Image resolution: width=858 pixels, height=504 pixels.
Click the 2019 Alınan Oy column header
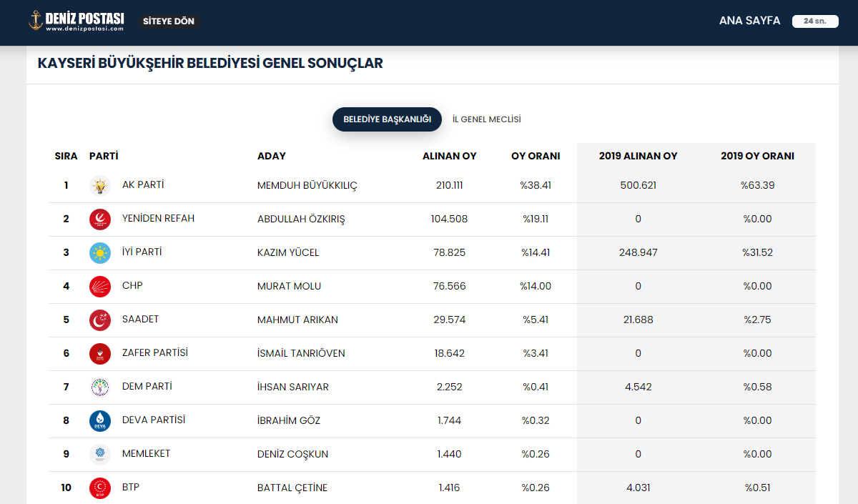click(x=638, y=156)
